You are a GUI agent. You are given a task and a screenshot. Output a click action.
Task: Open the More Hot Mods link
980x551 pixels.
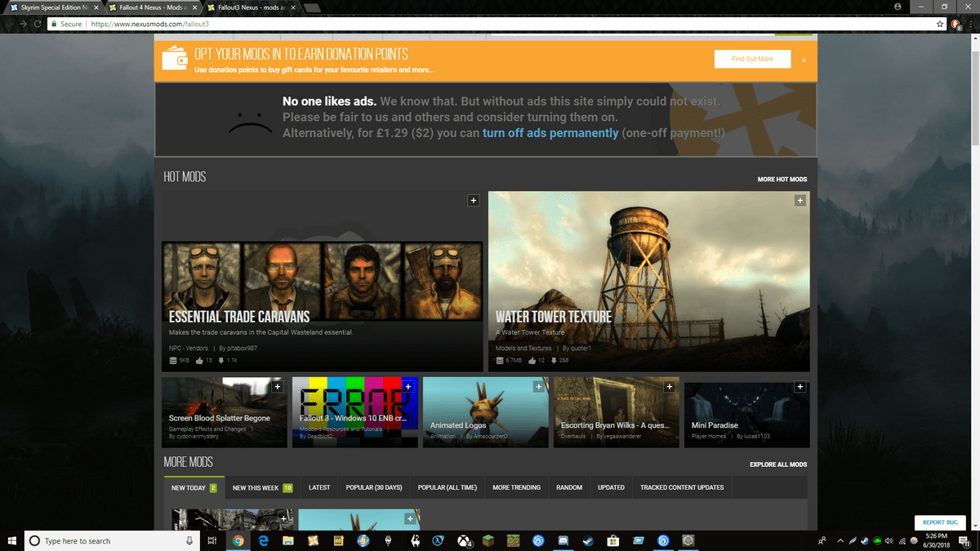pyautogui.click(x=782, y=180)
